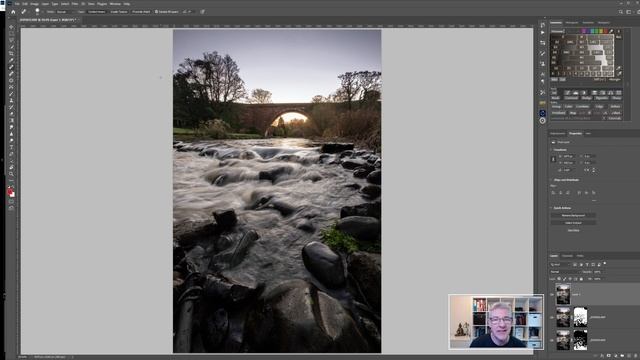
Task: Open the brush preset picker dropdown
Action: pyautogui.click(x=42, y=12)
